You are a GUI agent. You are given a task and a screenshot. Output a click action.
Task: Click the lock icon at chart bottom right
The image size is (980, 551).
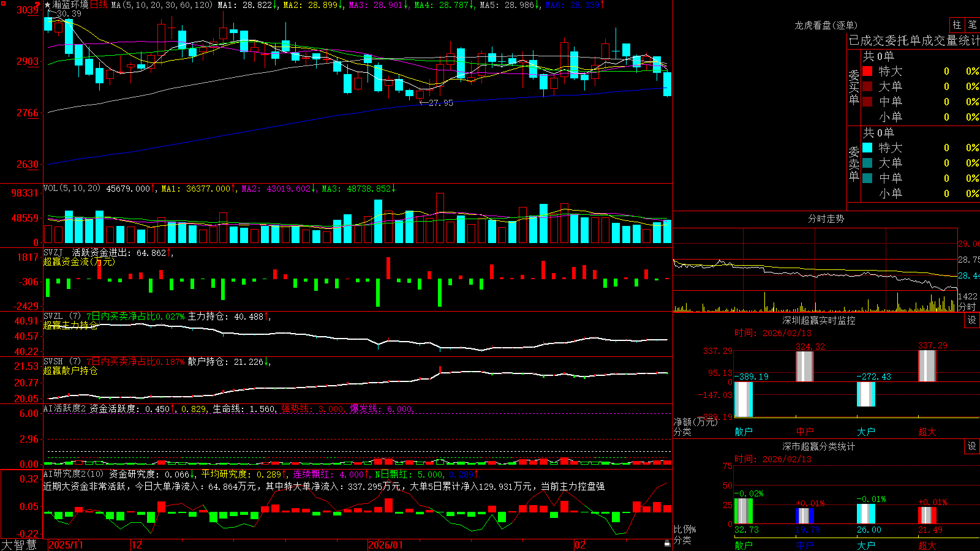[x=667, y=544]
